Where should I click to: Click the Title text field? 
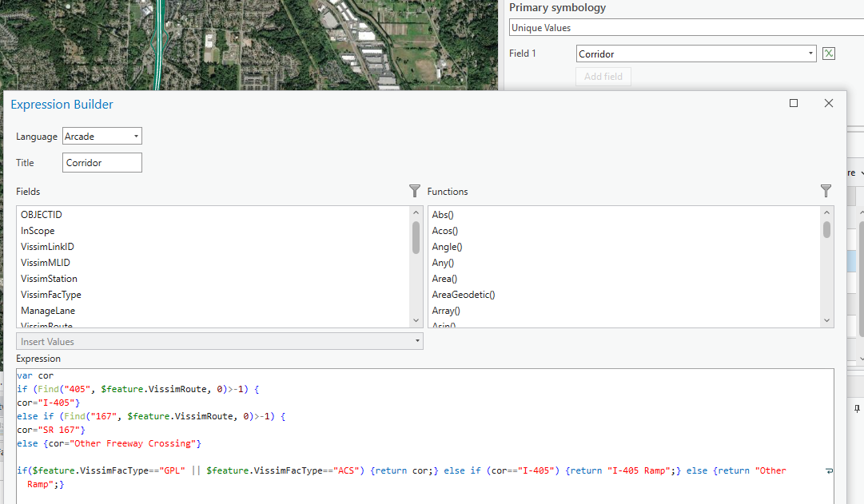point(102,162)
